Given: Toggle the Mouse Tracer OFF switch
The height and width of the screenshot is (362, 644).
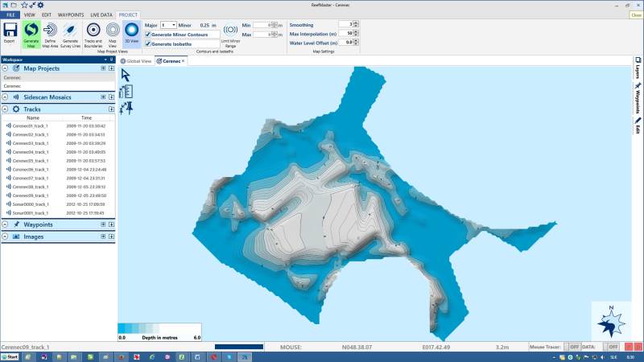Looking at the screenshot, I should tap(574, 347).
